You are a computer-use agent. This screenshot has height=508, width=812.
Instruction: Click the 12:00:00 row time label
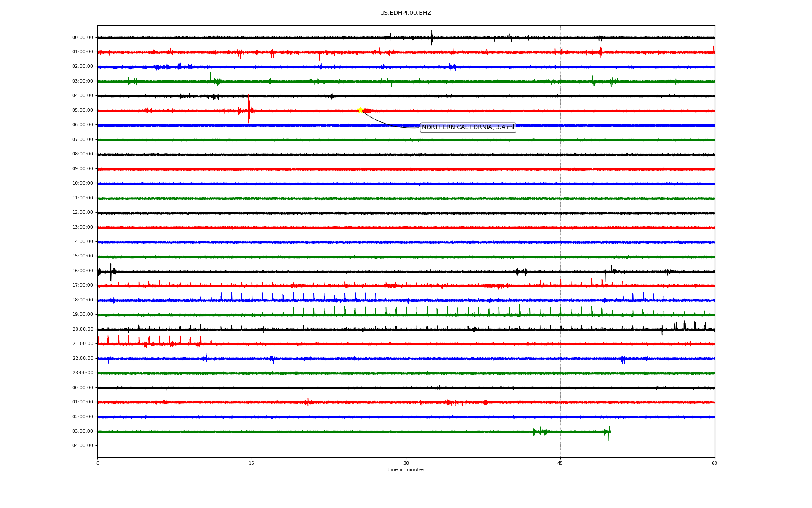click(x=82, y=213)
